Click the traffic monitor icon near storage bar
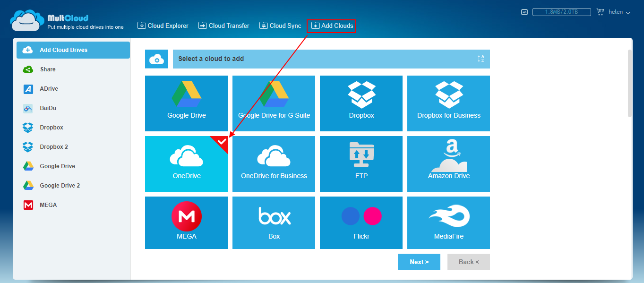 (x=524, y=12)
